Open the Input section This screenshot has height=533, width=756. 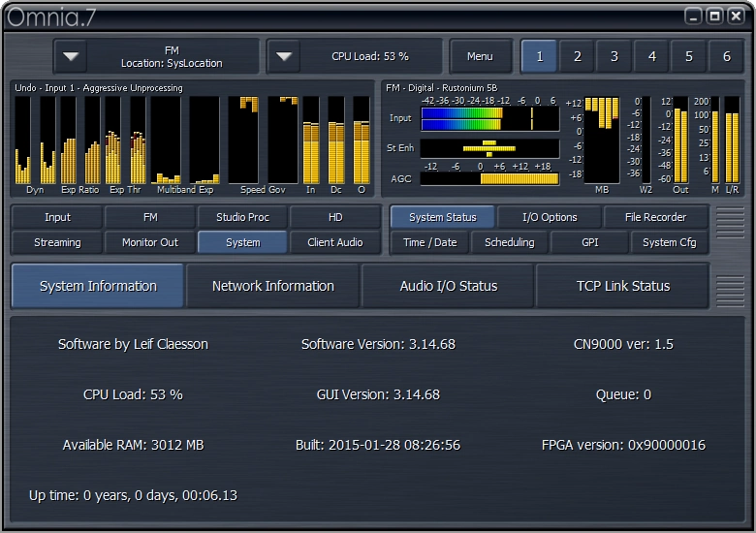point(57,217)
